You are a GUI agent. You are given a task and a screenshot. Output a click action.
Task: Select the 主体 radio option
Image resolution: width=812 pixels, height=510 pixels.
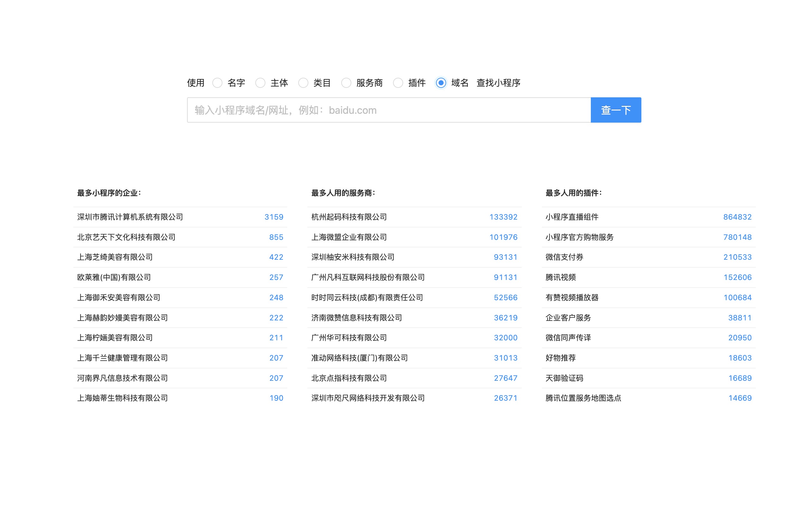[260, 83]
